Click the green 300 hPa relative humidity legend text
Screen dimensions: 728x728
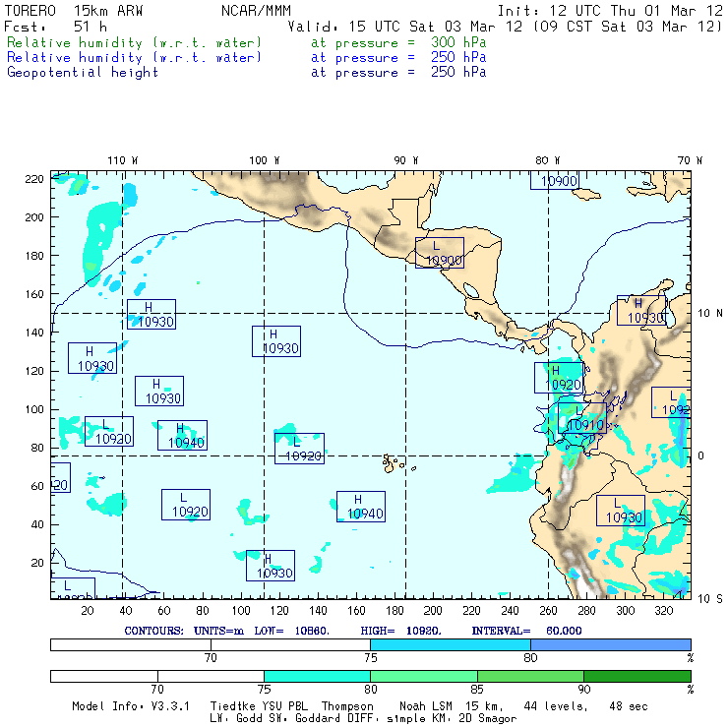pos(135,43)
